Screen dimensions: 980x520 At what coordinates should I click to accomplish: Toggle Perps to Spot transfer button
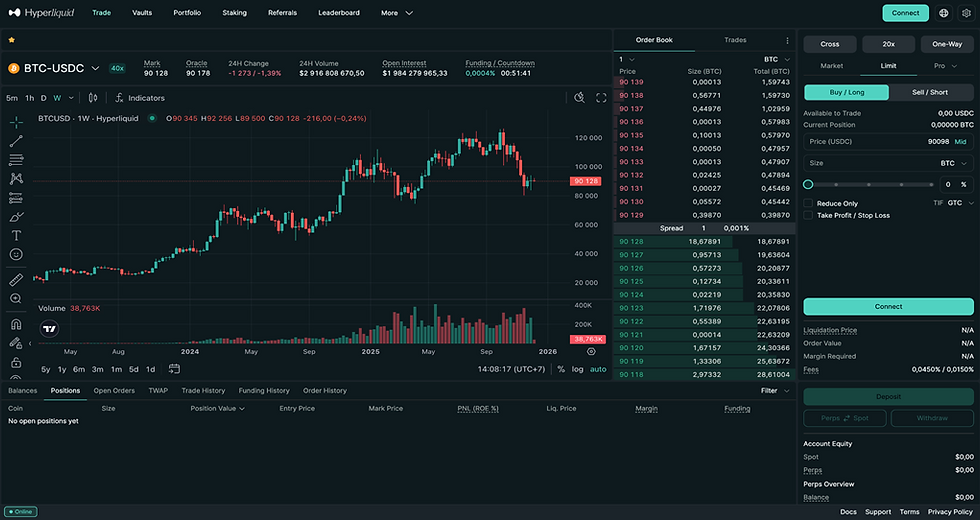(845, 418)
